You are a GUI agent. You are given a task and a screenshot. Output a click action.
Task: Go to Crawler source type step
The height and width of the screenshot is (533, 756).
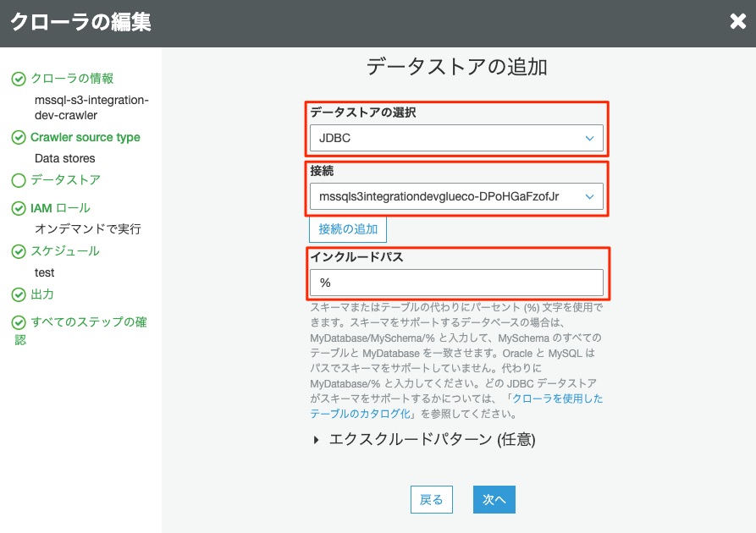(85, 137)
